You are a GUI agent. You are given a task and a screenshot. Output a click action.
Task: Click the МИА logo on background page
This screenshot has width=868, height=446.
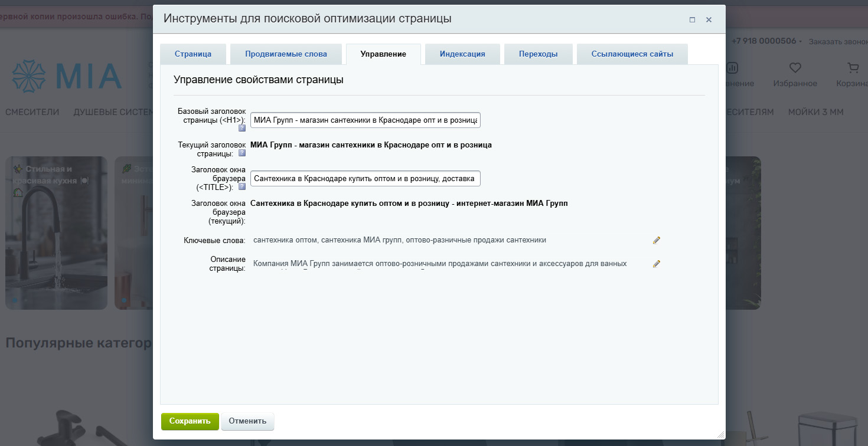point(67,76)
